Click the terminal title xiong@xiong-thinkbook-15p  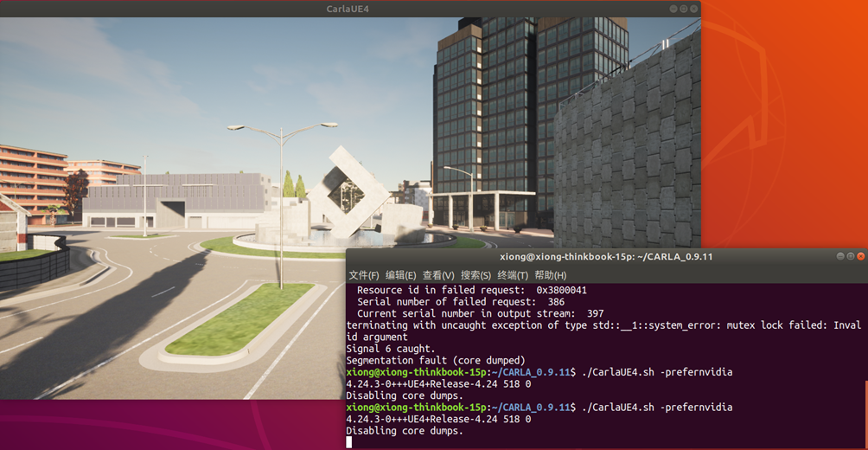(606, 257)
